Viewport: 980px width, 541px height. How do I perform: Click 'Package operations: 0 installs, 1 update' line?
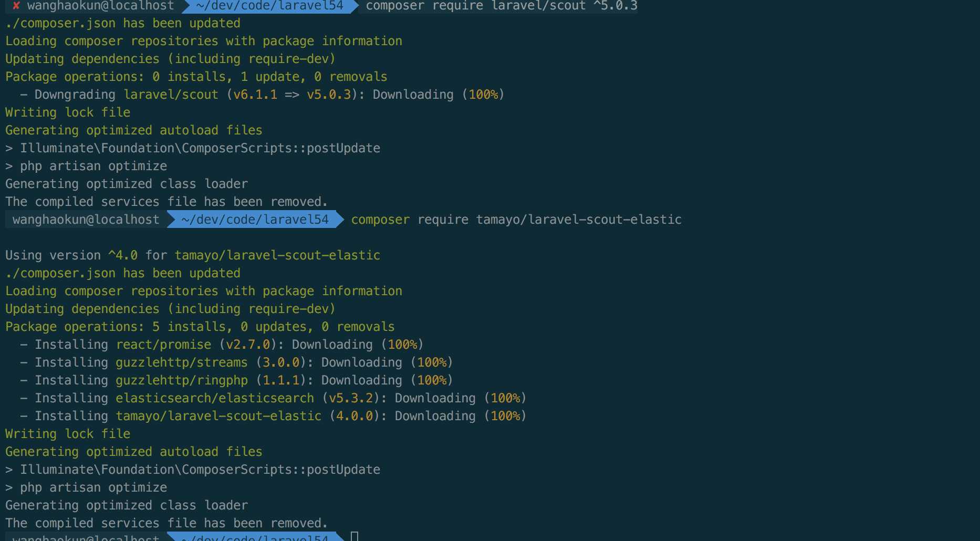tap(196, 77)
